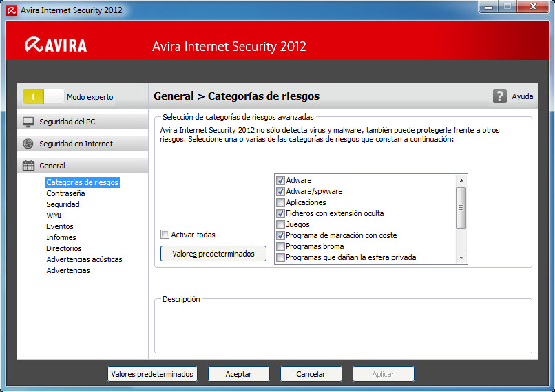This screenshot has height=392, width=555.
Task: Uncheck Ficheros con extensión oculta
Action: (280, 213)
